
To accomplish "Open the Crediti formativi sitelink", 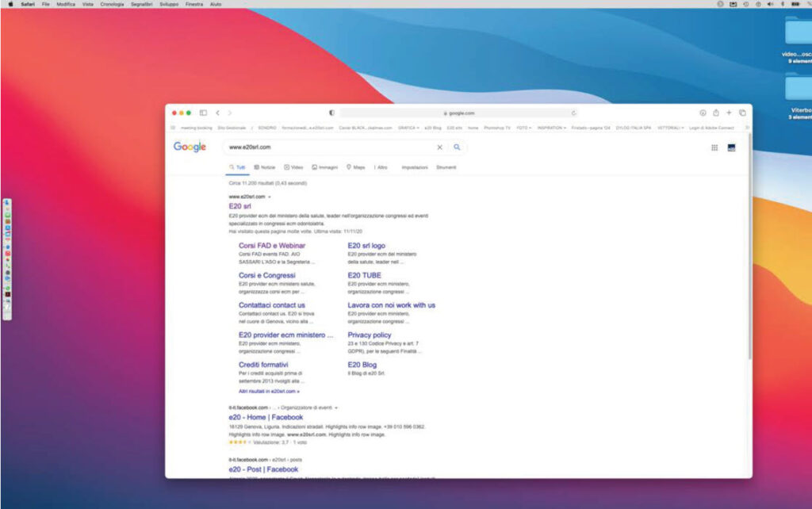I will click(x=263, y=365).
